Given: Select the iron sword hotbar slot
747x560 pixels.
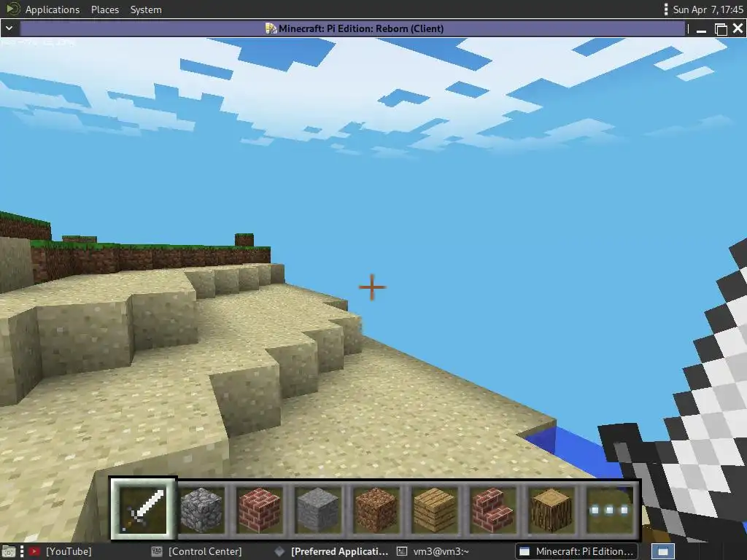Looking at the screenshot, I should tap(143, 510).
